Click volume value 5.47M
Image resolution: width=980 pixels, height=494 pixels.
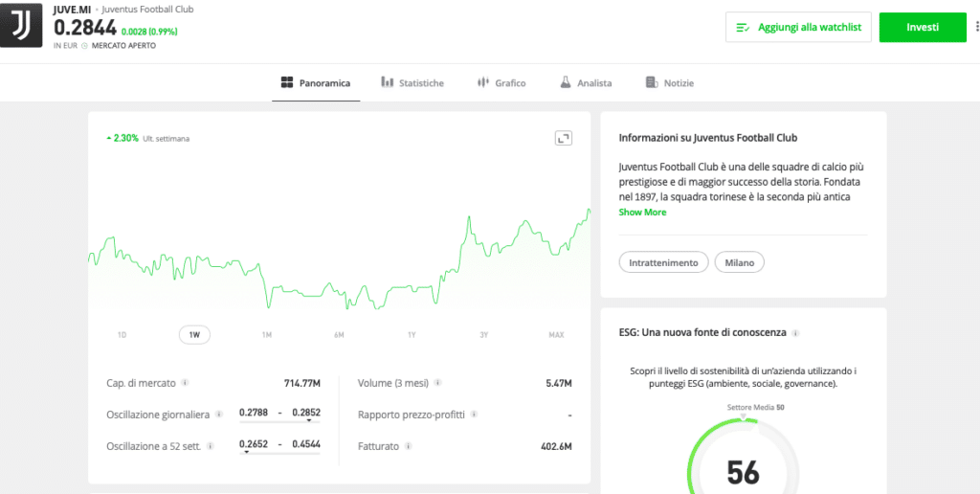click(x=559, y=383)
